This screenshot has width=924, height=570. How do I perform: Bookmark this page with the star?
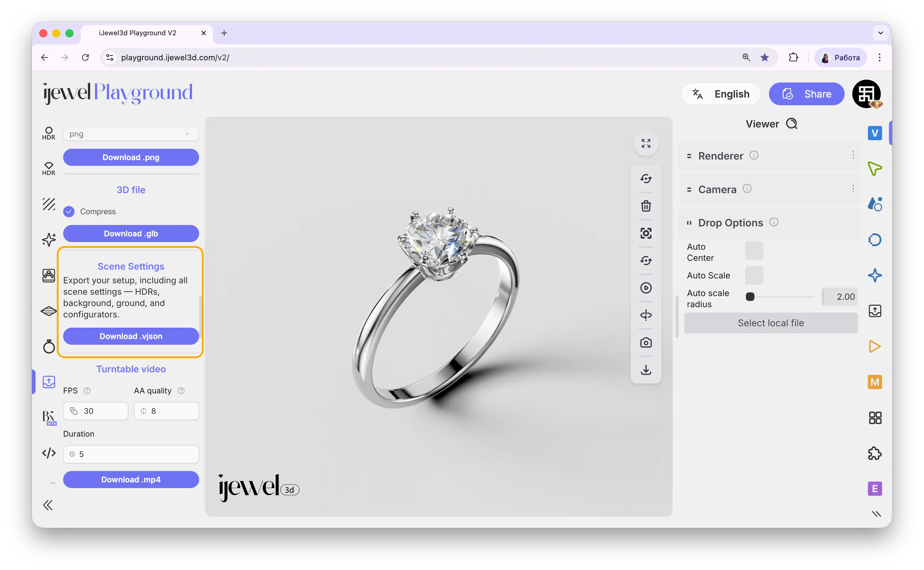pos(764,57)
